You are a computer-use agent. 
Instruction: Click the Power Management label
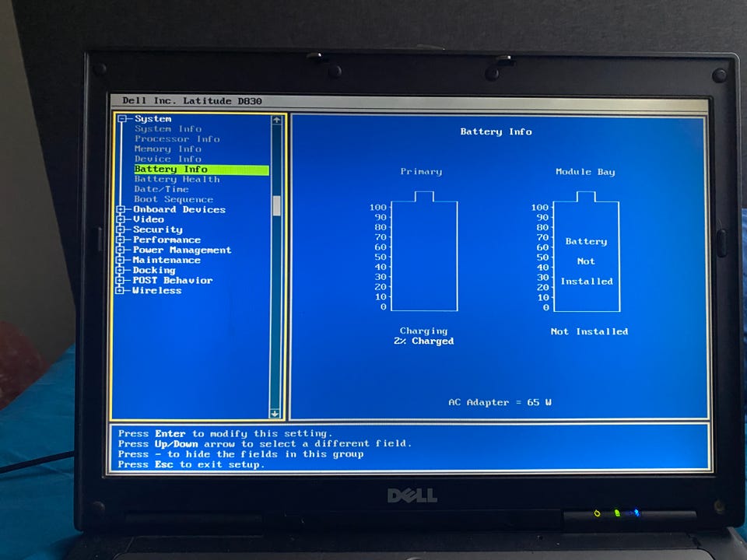pyautogui.click(x=182, y=250)
